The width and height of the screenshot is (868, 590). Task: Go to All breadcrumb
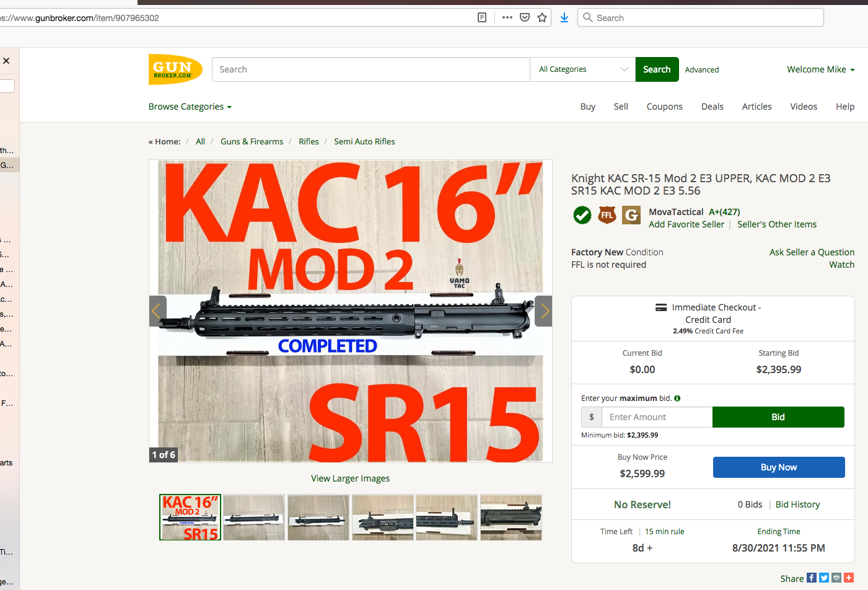coord(200,141)
